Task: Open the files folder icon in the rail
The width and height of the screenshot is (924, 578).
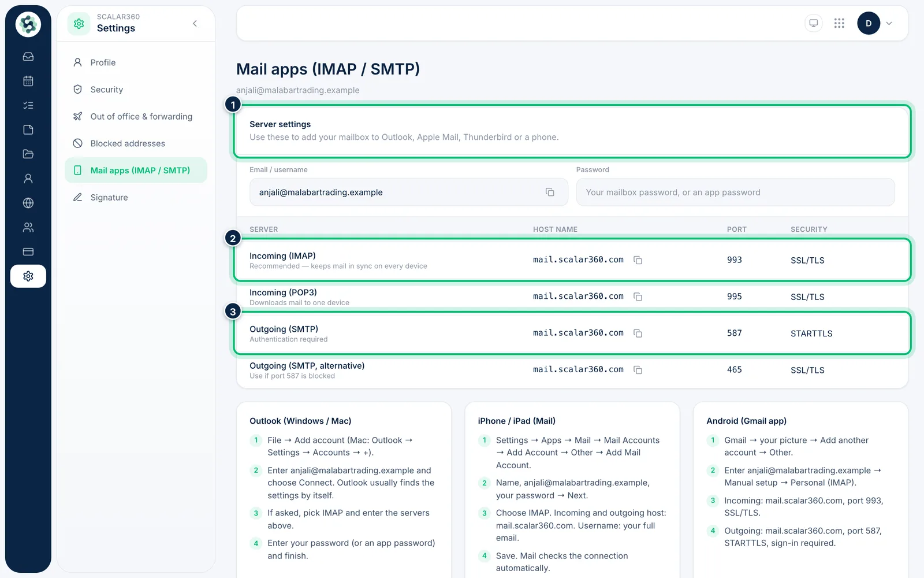Action: (28, 154)
